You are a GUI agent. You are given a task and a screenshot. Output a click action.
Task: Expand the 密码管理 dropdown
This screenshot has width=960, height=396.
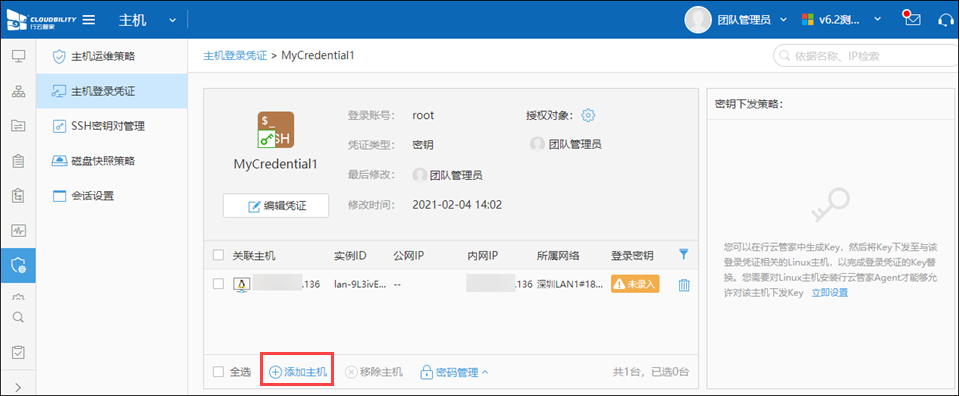pos(454,372)
